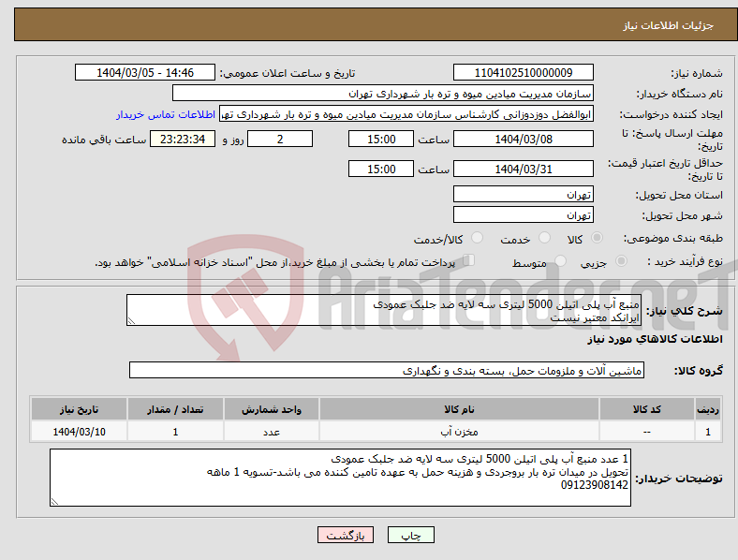This screenshot has width=738, height=560.
Task: Click the تاریخ نیاز column header
Action: tap(79, 409)
